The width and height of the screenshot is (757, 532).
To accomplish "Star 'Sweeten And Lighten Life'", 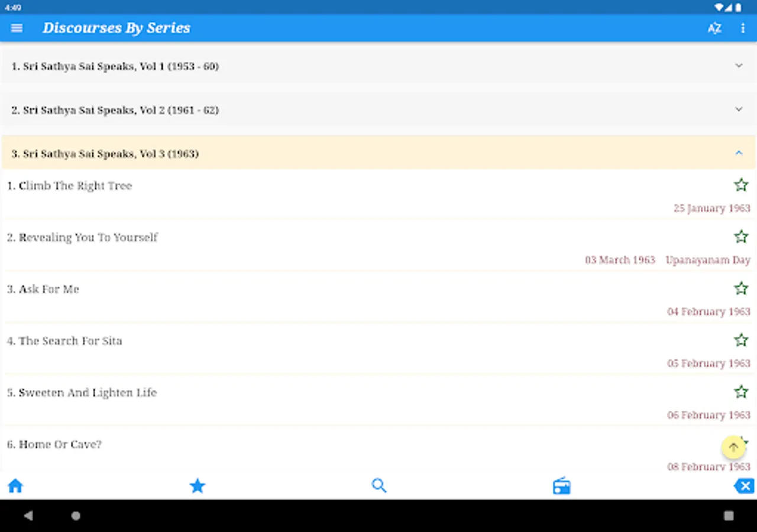I will 741,392.
